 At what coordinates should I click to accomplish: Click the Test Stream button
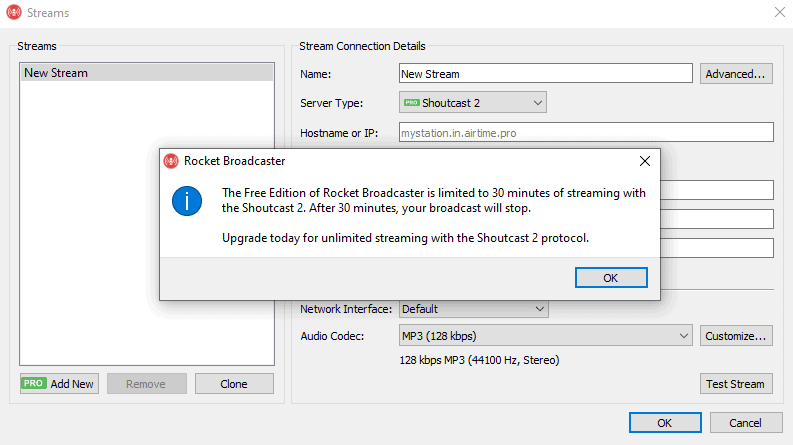pos(736,384)
